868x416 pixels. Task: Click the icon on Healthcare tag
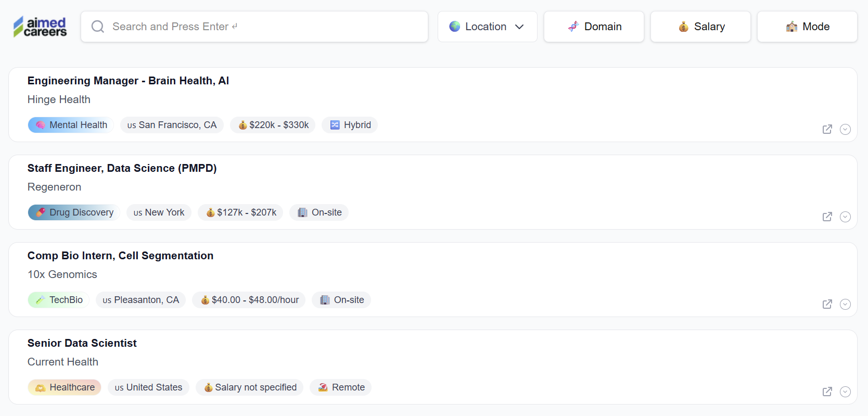(40, 388)
